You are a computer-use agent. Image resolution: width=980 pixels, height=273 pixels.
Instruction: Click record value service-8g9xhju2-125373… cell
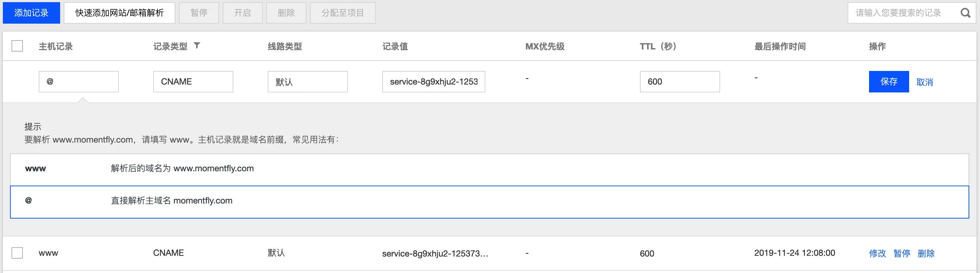pos(435,254)
